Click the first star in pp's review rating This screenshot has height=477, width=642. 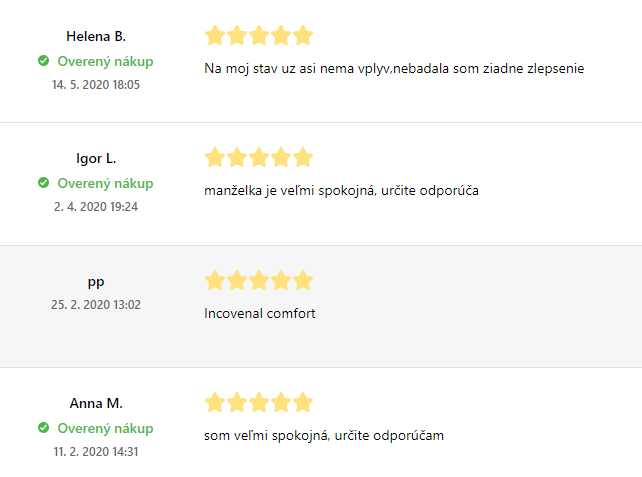tap(215, 280)
